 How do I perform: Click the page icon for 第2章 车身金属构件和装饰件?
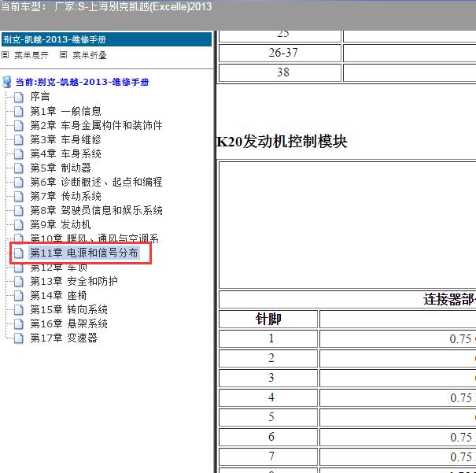[19, 125]
